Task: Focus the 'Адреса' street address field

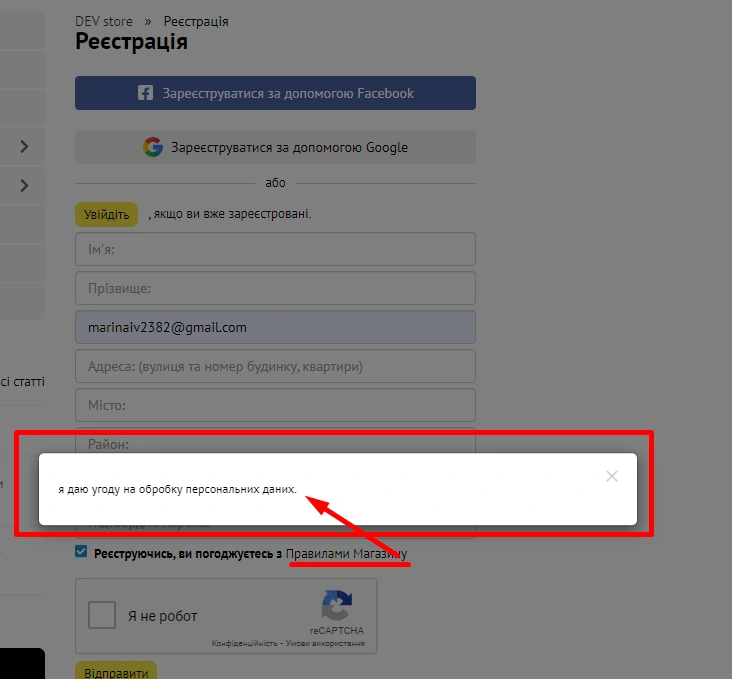Action: (x=275, y=366)
